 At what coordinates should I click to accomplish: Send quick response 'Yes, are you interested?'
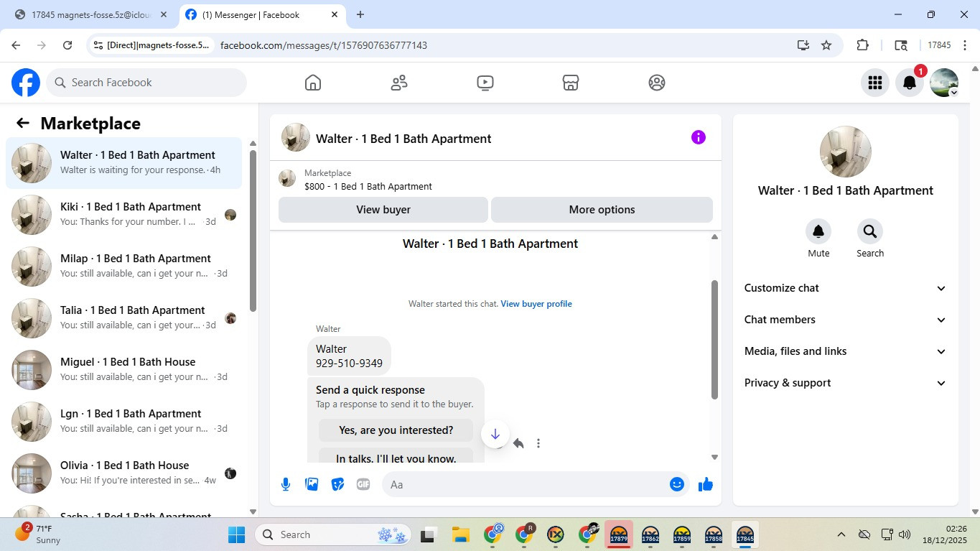pos(396,430)
